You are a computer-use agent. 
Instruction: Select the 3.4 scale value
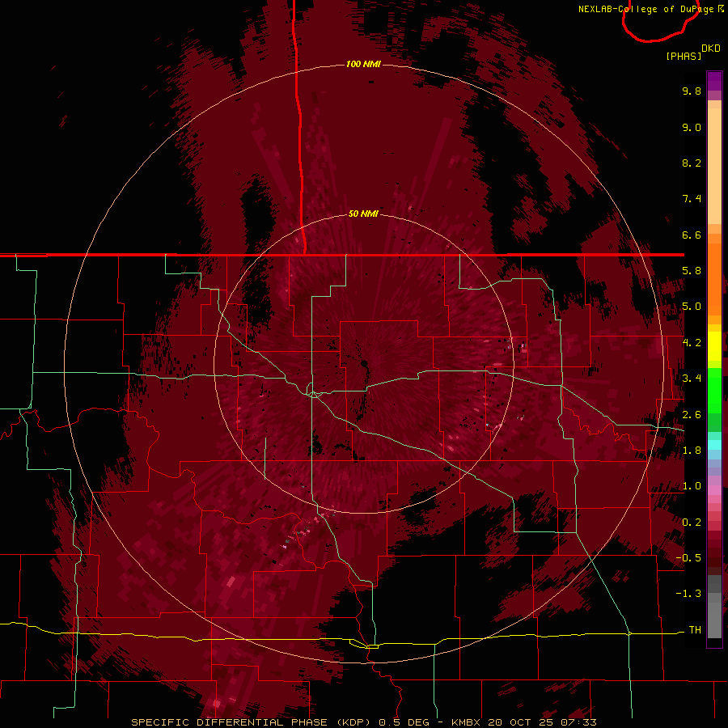point(692,379)
